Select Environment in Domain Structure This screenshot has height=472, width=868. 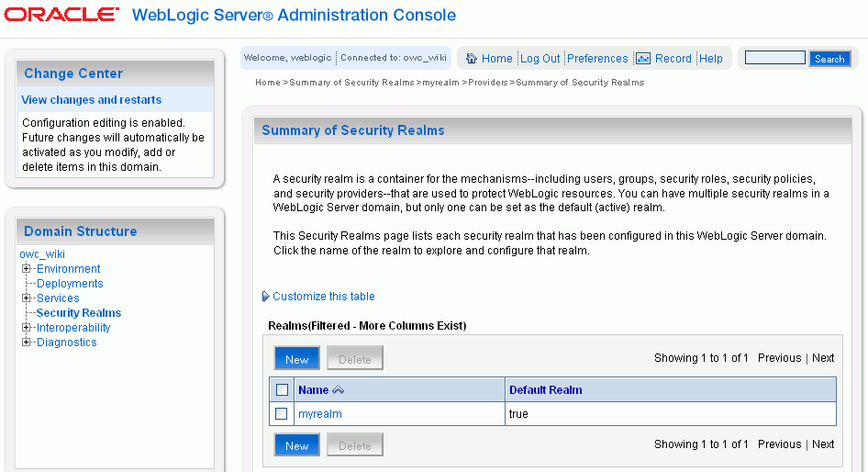coord(68,269)
